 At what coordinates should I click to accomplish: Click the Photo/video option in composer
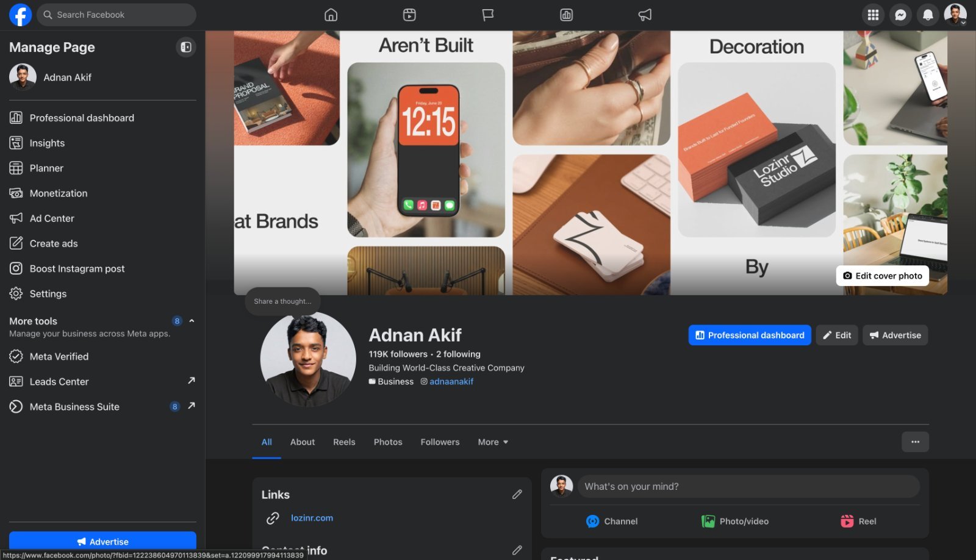pyautogui.click(x=735, y=521)
